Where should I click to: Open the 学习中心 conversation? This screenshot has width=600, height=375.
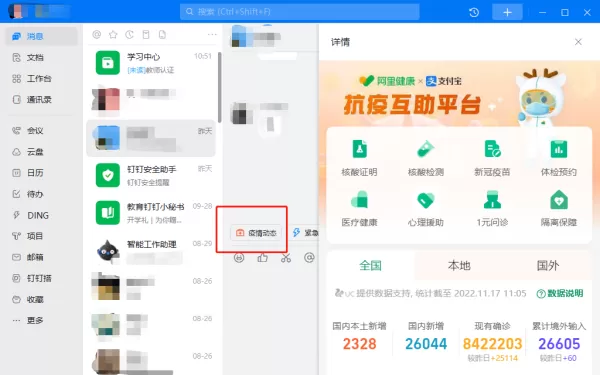[151, 63]
